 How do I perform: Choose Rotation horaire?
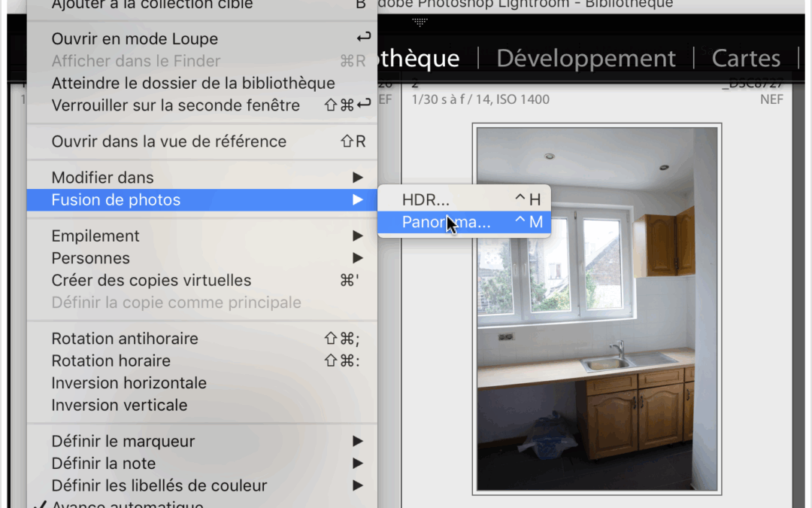tap(111, 360)
